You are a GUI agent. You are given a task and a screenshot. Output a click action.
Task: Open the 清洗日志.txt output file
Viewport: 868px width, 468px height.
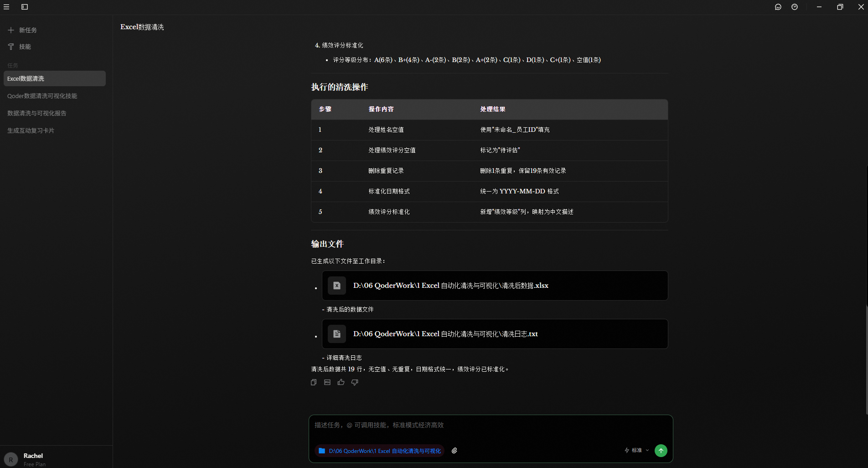click(x=495, y=334)
